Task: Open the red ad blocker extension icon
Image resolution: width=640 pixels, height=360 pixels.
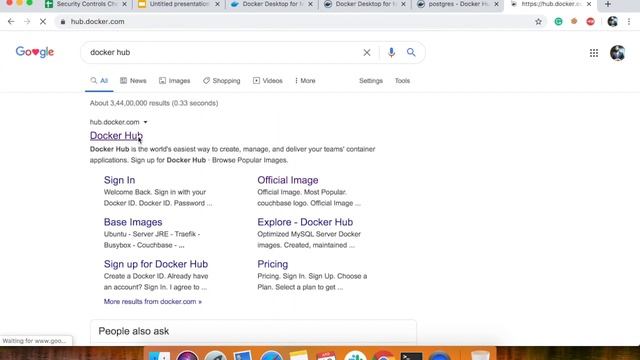Action: click(x=590, y=22)
